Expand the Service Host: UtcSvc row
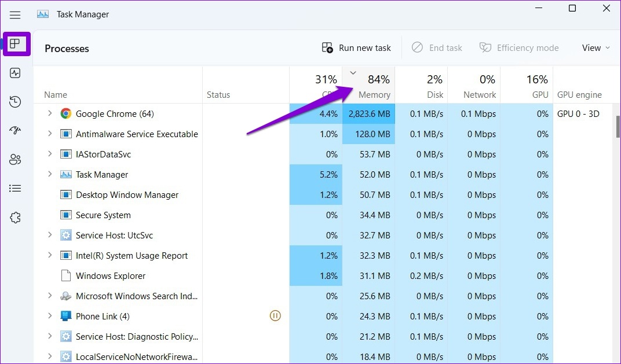The height and width of the screenshot is (364, 621). [50, 234]
